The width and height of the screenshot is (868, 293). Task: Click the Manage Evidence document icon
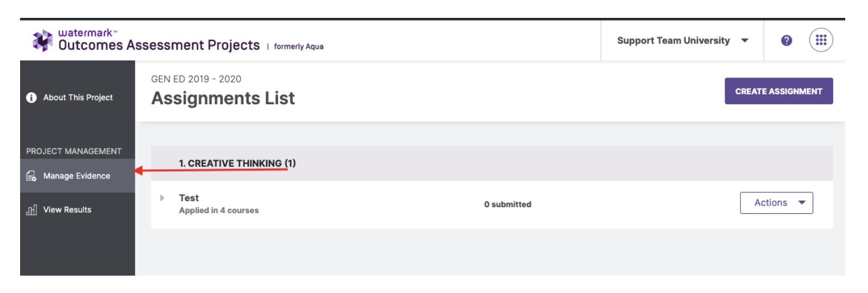32,176
